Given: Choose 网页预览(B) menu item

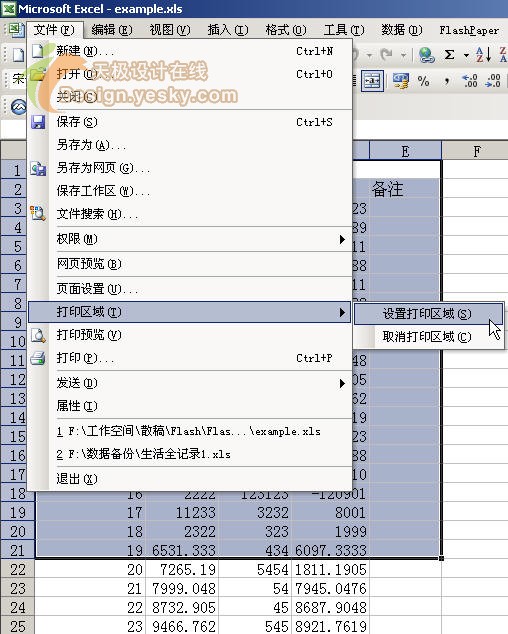Looking at the screenshot, I should (190, 264).
